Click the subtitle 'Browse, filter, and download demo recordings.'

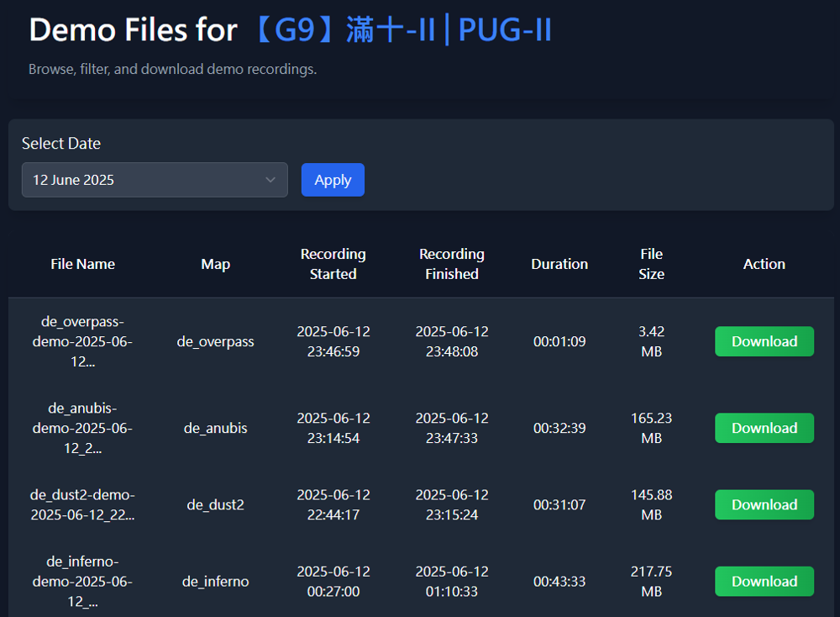pyautogui.click(x=172, y=69)
